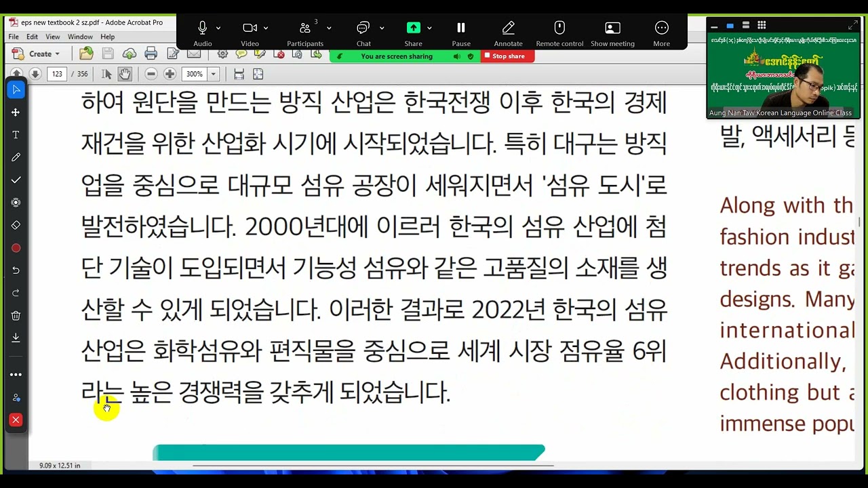Print the PDF with printer icon
The height and width of the screenshot is (488, 868).
(x=151, y=54)
